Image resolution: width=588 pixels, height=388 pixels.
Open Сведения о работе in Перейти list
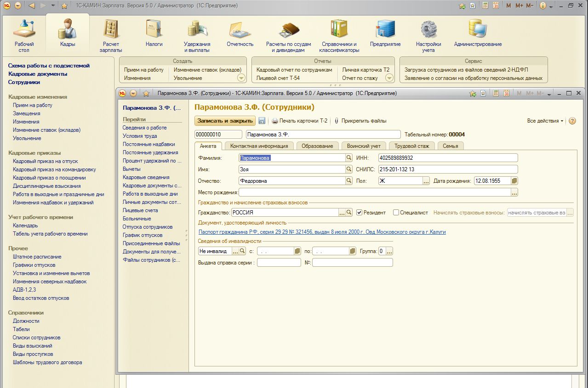tap(145, 128)
